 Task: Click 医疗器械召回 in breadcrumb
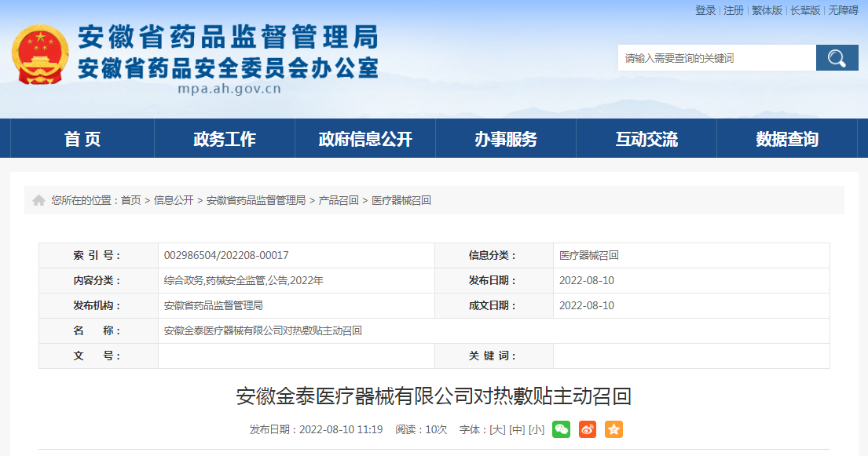coord(401,201)
